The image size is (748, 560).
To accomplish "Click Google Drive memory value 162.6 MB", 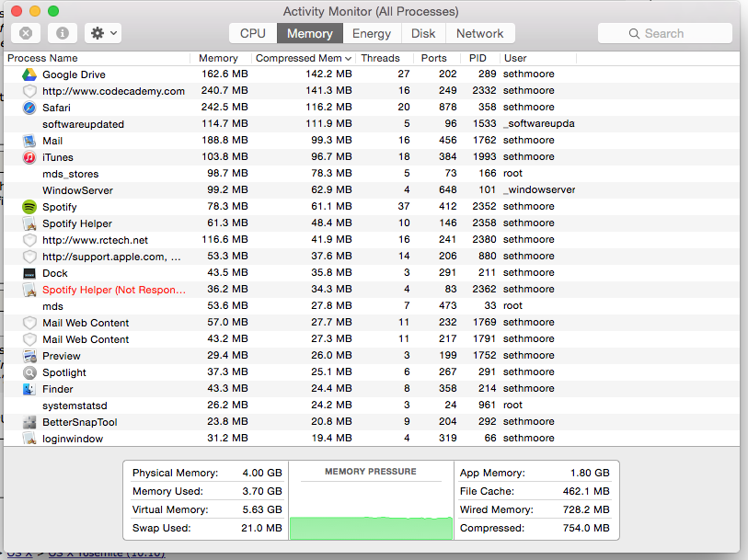I will point(224,74).
